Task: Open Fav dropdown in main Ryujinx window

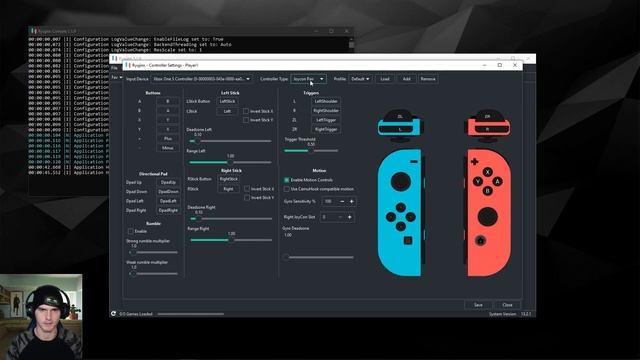Action: (x=116, y=77)
